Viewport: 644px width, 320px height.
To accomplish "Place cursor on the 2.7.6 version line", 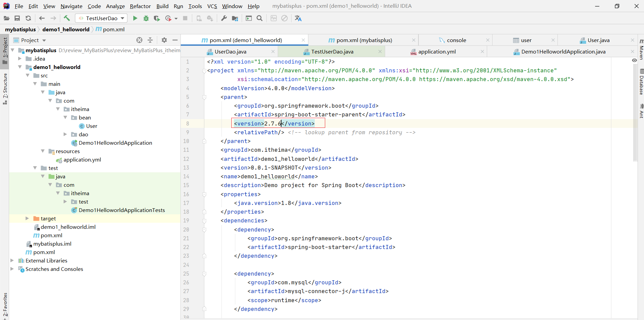I will 274,123.
